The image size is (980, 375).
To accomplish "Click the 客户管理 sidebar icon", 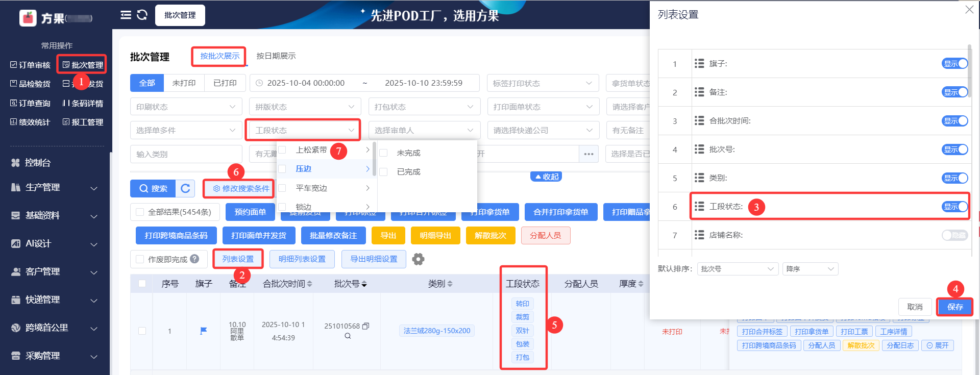I will [16, 272].
